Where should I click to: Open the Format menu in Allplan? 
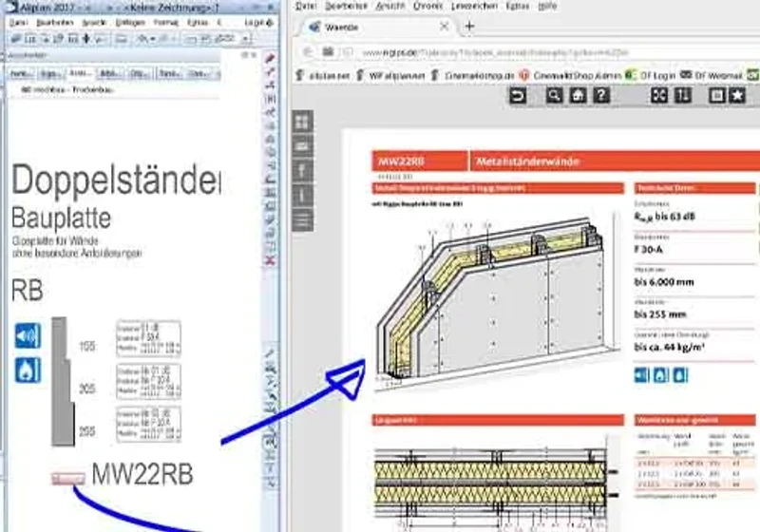point(165,23)
